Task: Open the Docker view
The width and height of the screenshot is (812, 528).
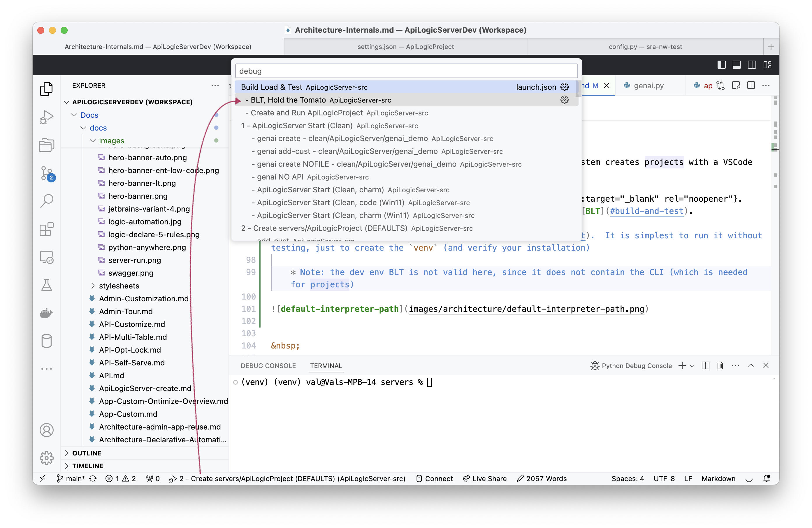Action: point(46,313)
